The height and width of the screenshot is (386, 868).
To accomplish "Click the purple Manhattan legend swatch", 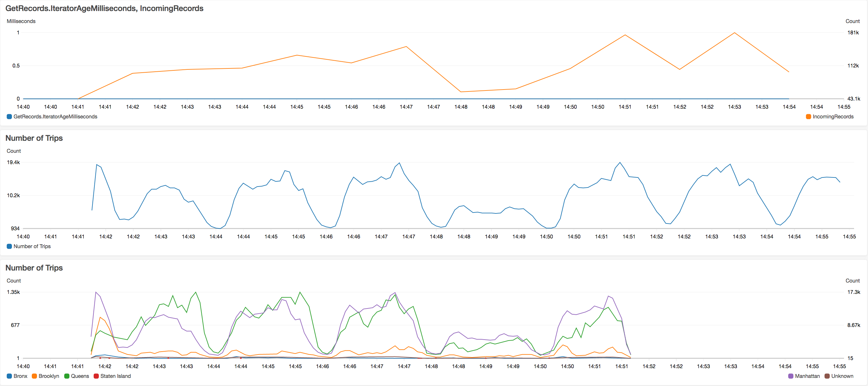I will point(790,376).
